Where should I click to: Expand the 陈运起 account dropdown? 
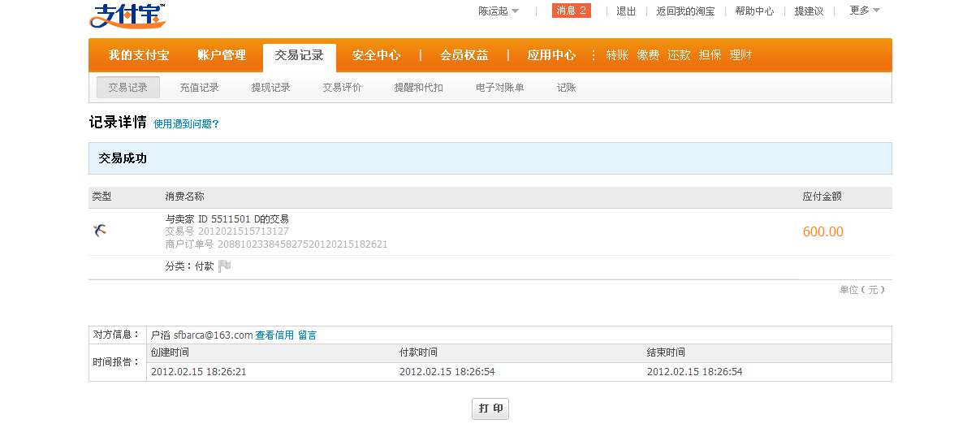pyautogui.click(x=498, y=11)
